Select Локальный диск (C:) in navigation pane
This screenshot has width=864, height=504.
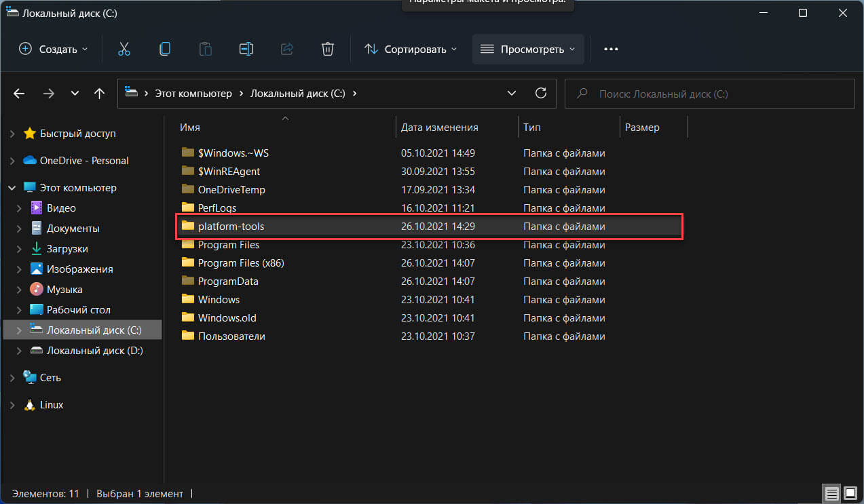(82, 330)
